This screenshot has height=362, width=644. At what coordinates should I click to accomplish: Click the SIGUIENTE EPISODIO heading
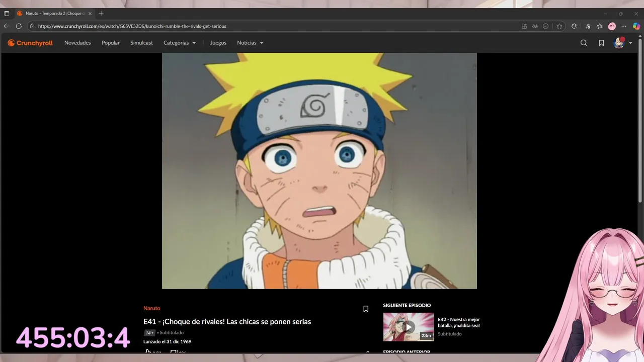tap(407, 305)
